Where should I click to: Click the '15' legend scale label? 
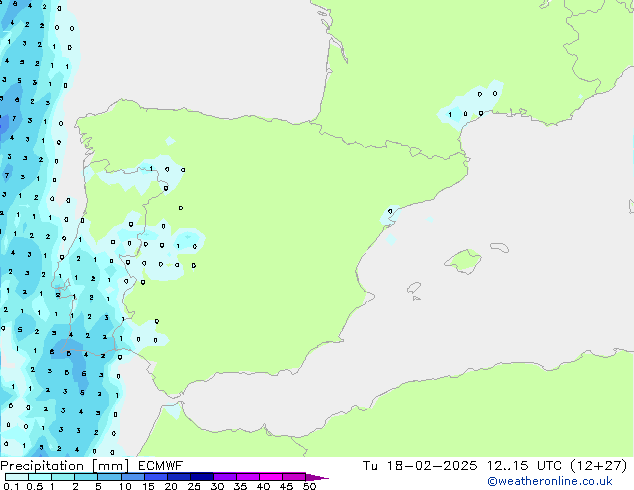148,486
